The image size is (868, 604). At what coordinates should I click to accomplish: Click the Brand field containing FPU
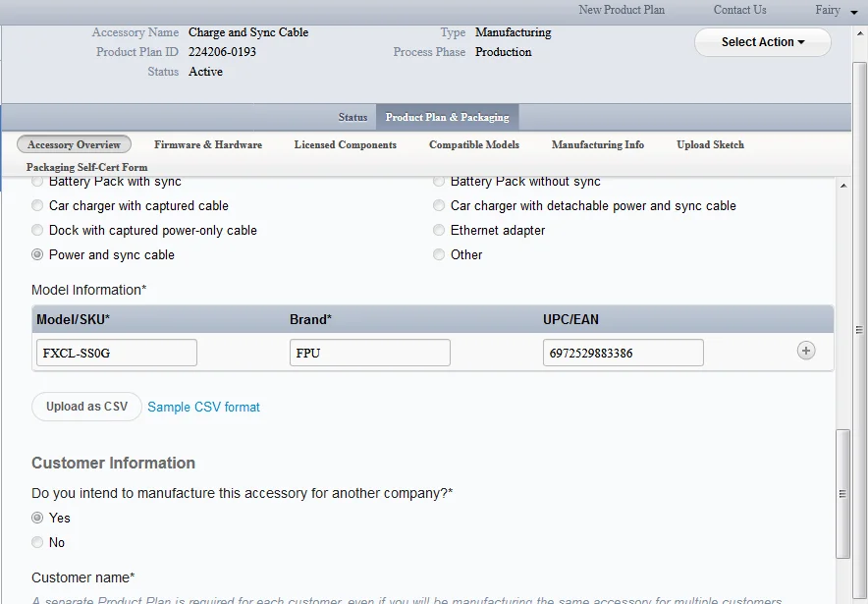tap(370, 353)
